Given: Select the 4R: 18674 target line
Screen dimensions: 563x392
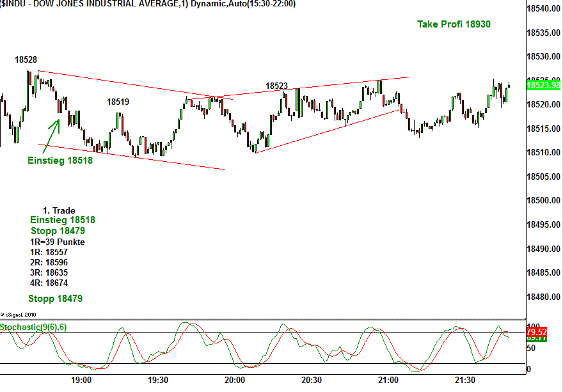Looking at the screenshot, I should tap(49, 283).
